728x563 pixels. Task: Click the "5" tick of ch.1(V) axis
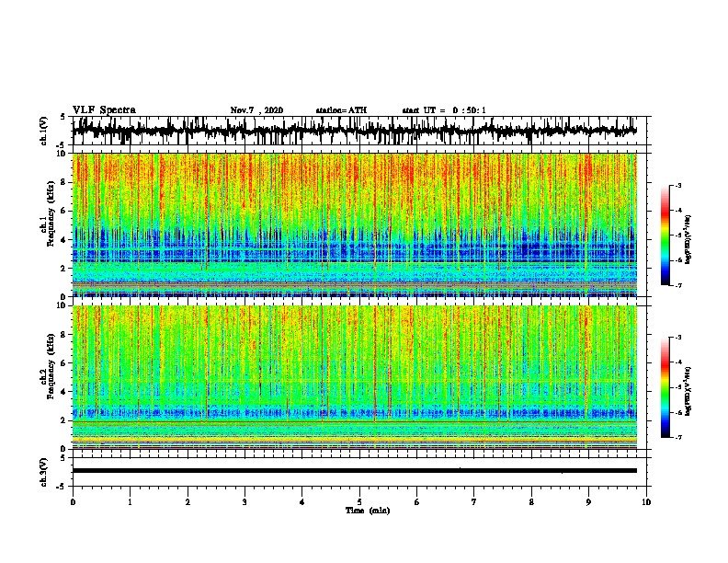pos(63,117)
